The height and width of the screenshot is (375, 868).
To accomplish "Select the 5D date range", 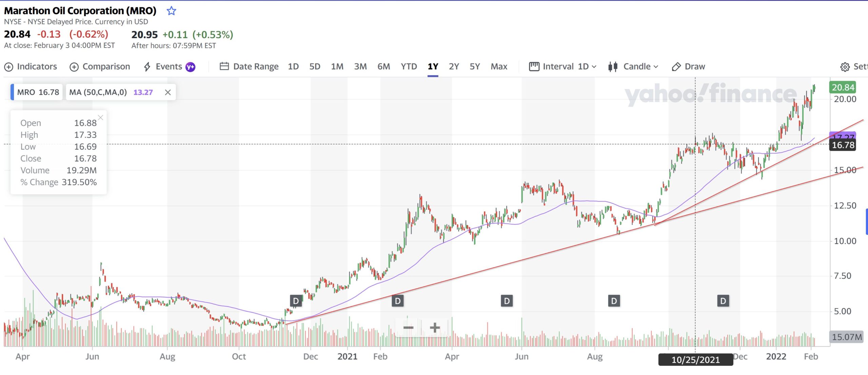I will pos(315,66).
